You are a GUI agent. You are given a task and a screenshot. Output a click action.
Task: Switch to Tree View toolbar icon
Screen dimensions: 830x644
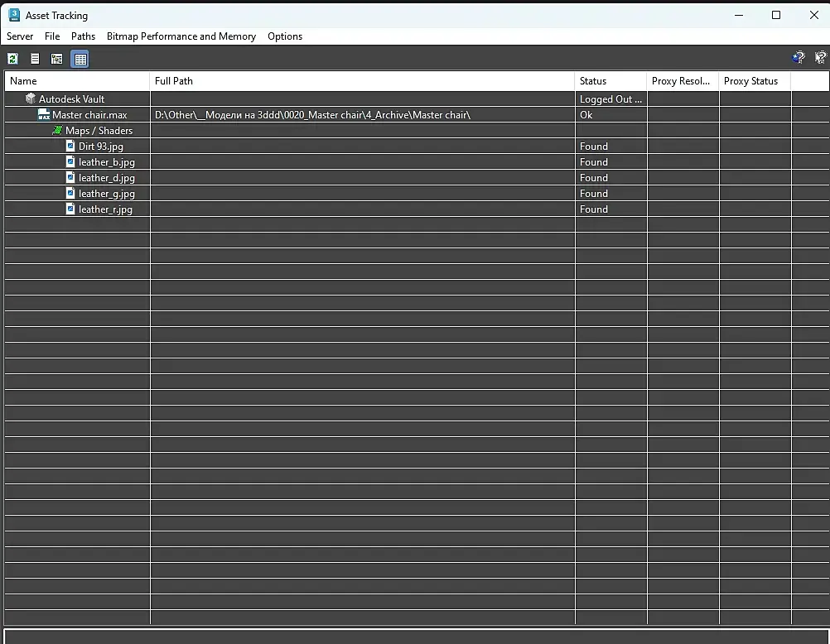pyautogui.click(x=56, y=59)
